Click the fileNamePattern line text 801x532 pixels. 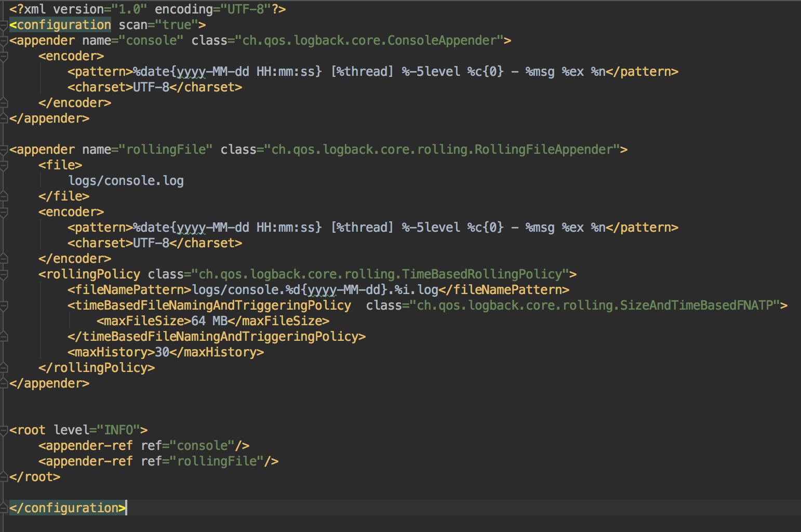point(318,290)
